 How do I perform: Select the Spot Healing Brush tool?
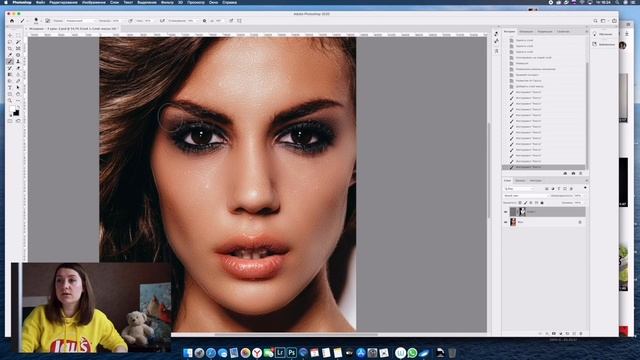(x=18, y=55)
